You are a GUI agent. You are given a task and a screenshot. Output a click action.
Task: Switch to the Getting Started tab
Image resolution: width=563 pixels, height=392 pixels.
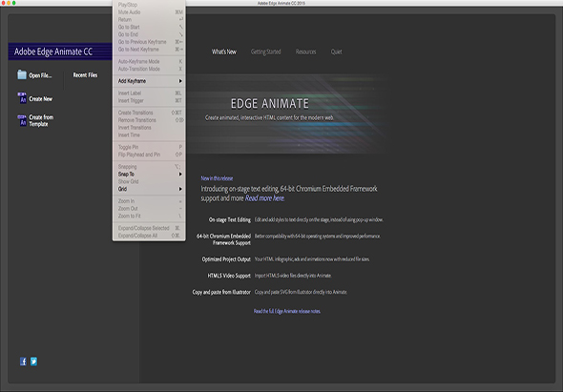coord(265,52)
